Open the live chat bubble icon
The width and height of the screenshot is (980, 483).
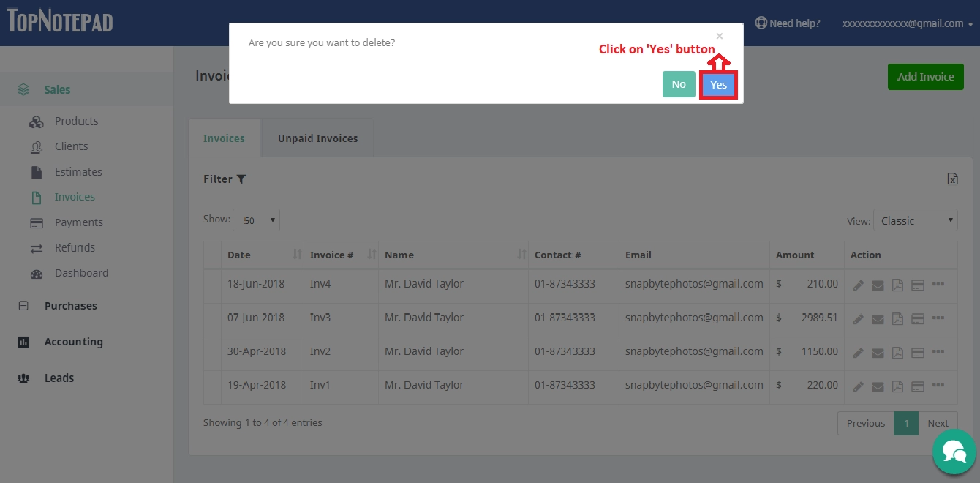[x=954, y=452]
